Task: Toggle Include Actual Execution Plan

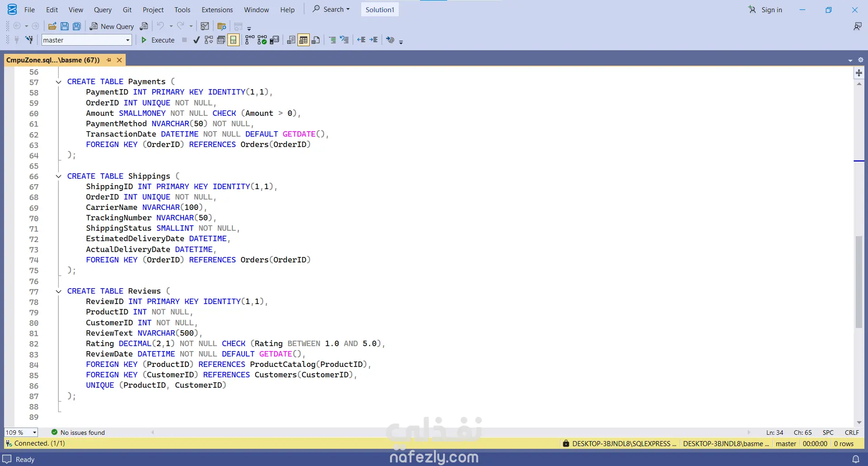Action: [x=250, y=40]
